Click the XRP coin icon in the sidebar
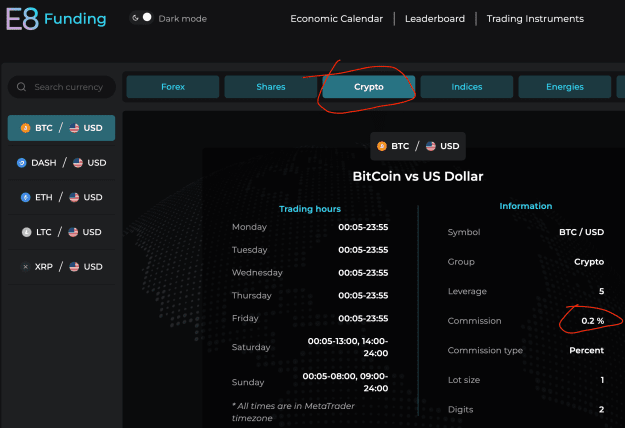The height and width of the screenshot is (428, 625). (26, 267)
